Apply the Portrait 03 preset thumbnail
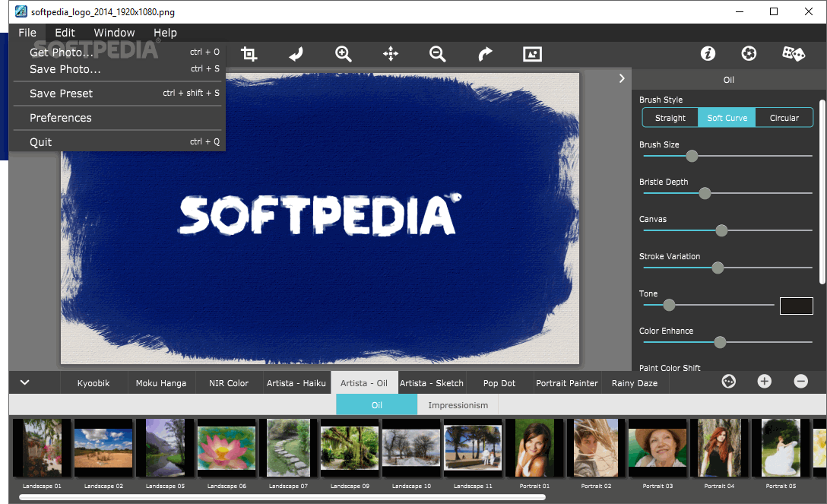Viewport: 827px width, 504px height. coord(657,448)
